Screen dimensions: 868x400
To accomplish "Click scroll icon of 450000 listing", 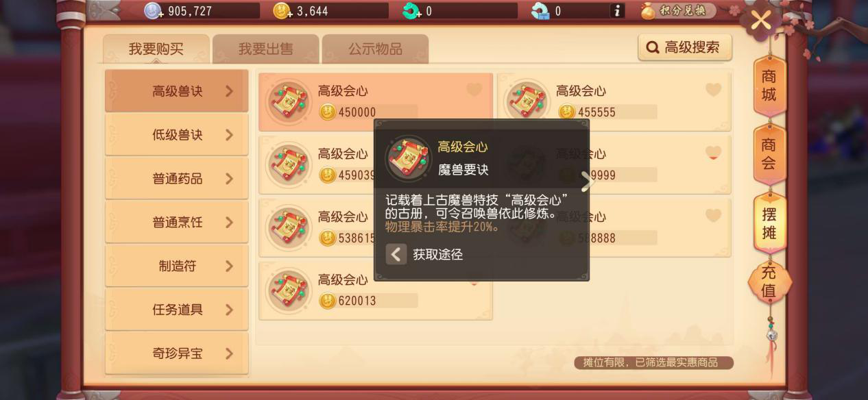I will pyautogui.click(x=289, y=102).
